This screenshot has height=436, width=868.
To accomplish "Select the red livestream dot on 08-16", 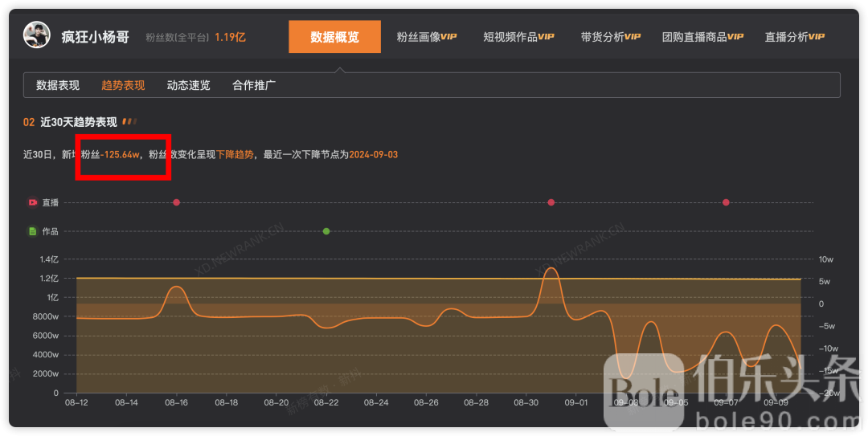I will tap(176, 202).
